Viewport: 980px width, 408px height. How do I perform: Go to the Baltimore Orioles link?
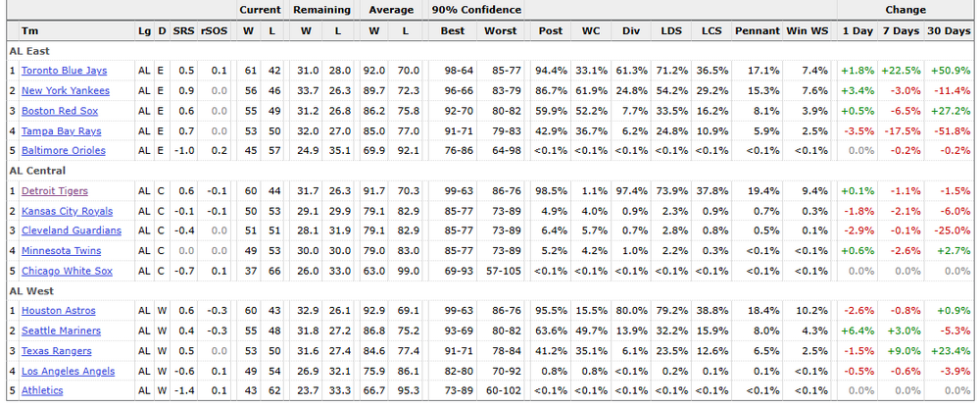coord(64,151)
